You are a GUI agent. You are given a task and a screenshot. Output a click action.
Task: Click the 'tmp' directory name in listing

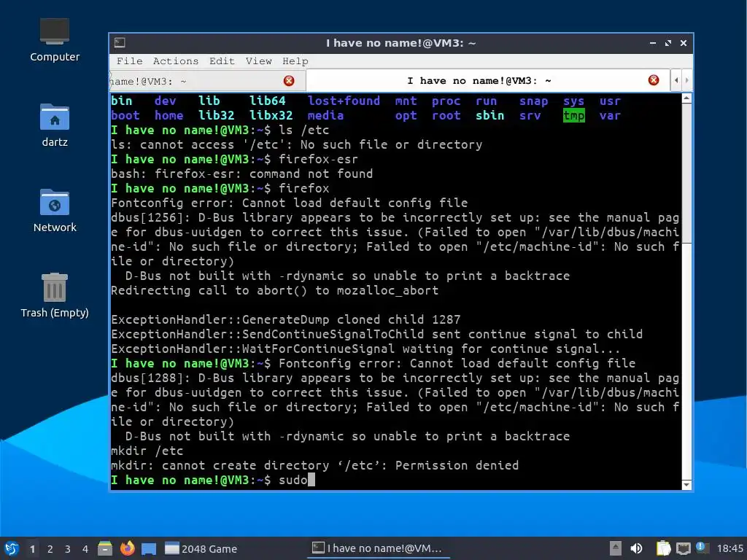pos(573,115)
